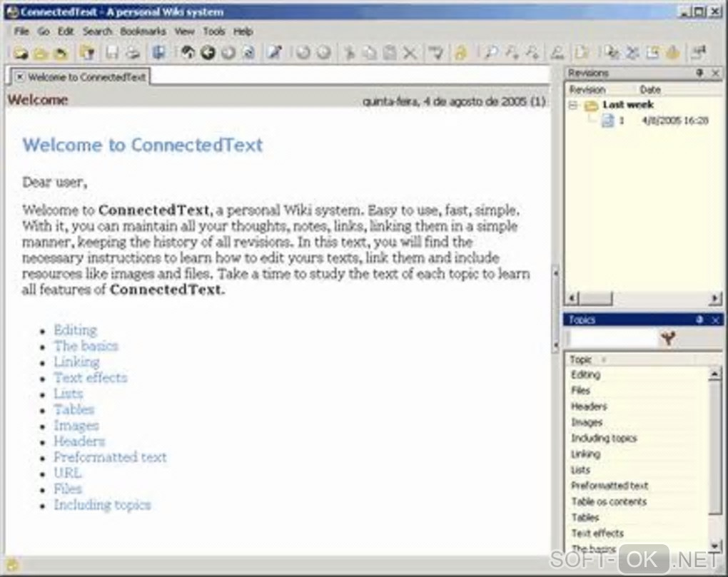Follow the URL link in the page
The image size is (728, 577).
(68, 473)
